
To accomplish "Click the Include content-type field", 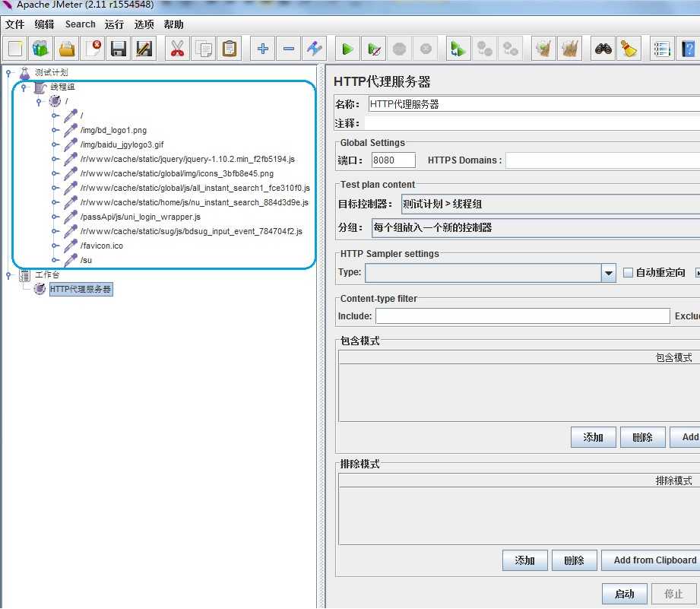I will pyautogui.click(x=523, y=316).
